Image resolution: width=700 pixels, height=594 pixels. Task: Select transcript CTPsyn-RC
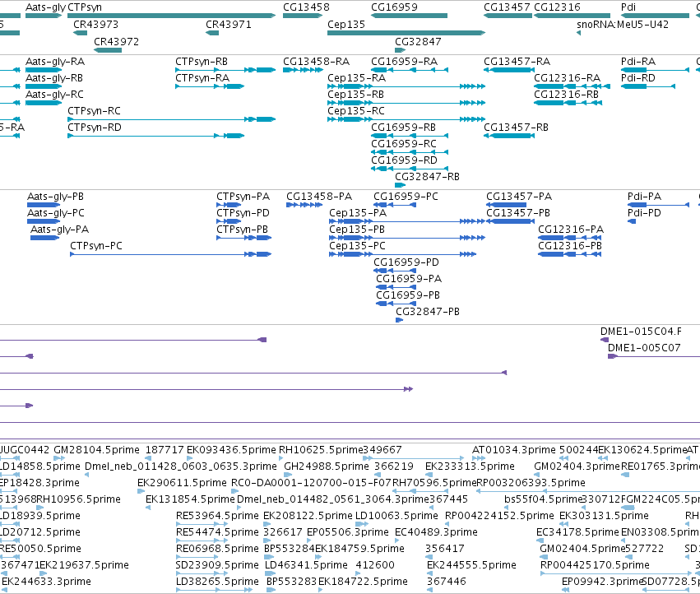coord(95,111)
